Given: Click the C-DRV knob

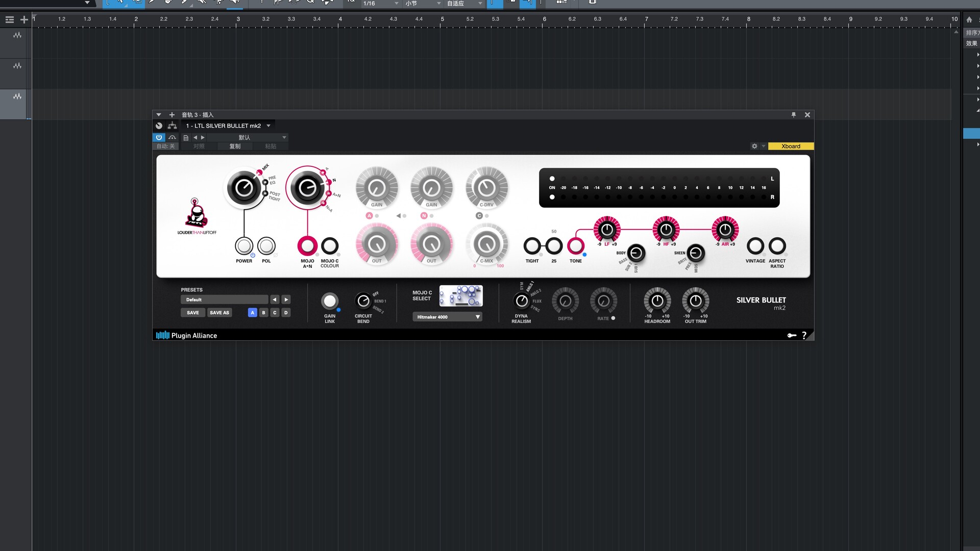Looking at the screenshot, I should coord(487,187).
